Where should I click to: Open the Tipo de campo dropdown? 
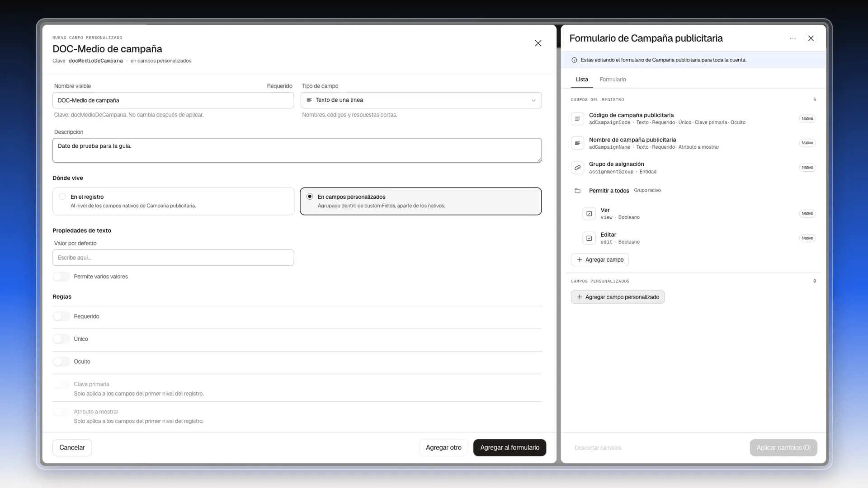421,100
